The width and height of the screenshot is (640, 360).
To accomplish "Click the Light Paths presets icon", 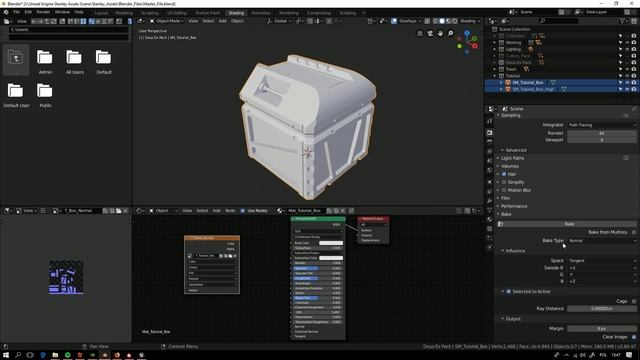I will [626, 158].
